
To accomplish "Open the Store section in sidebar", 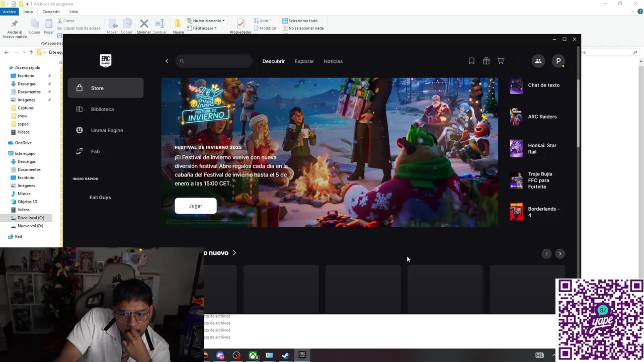I will 106,88.
